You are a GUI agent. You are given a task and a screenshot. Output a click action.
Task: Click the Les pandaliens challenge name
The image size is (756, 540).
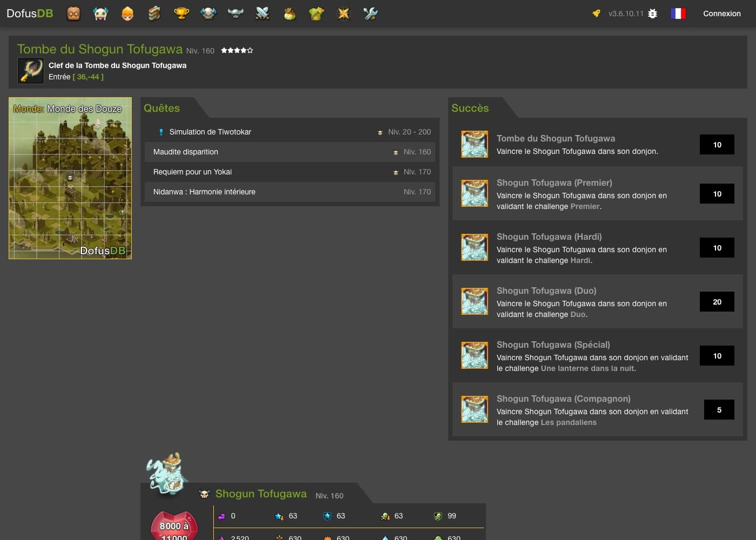[569, 422]
